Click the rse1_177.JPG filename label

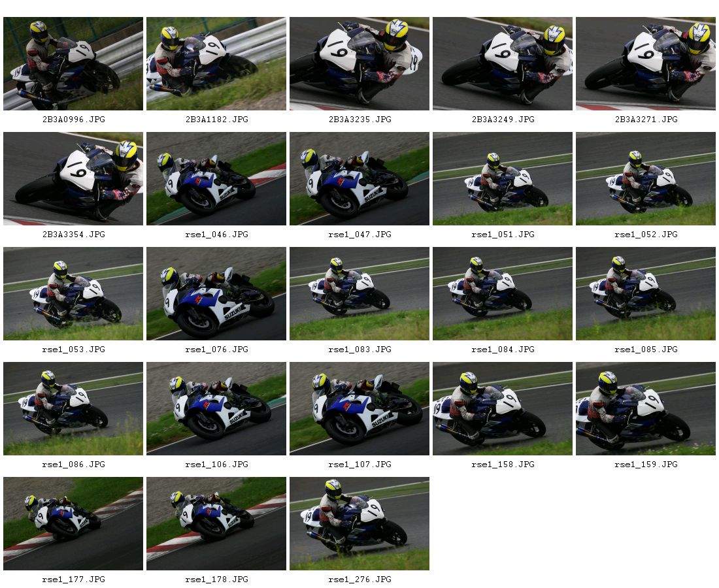[73, 580]
